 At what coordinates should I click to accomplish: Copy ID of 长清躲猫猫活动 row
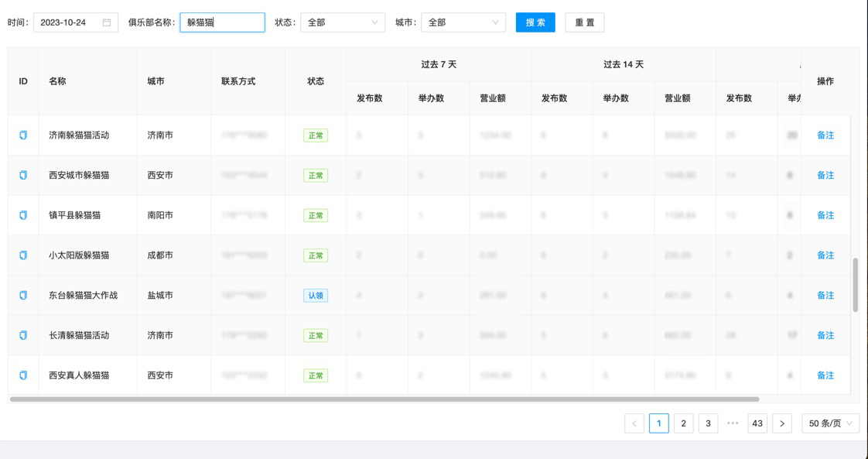click(x=23, y=335)
